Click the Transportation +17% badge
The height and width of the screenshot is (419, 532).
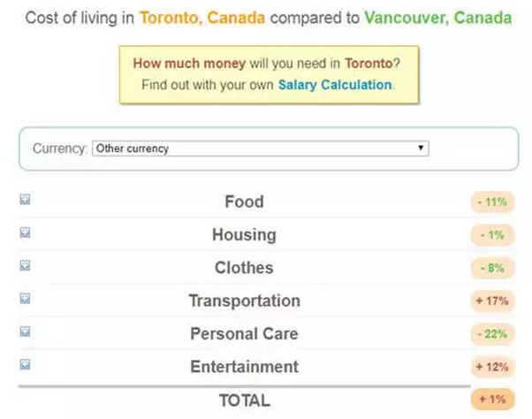point(491,301)
